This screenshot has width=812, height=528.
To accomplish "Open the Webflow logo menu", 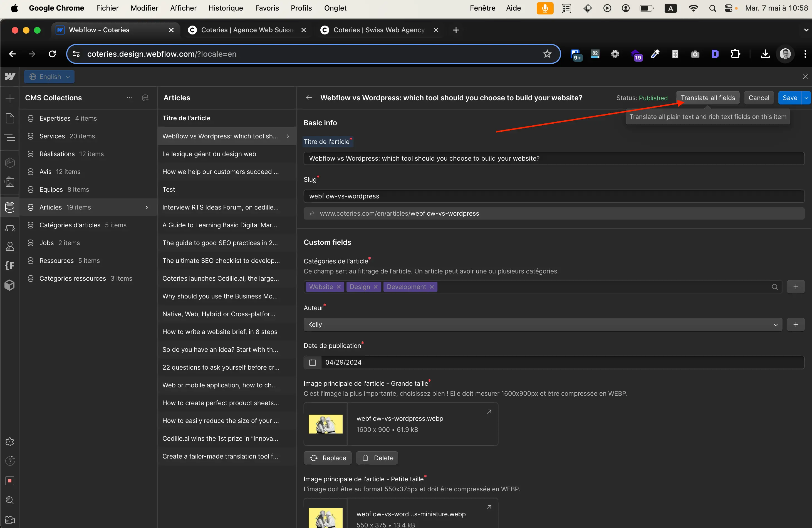I will pos(10,77).
